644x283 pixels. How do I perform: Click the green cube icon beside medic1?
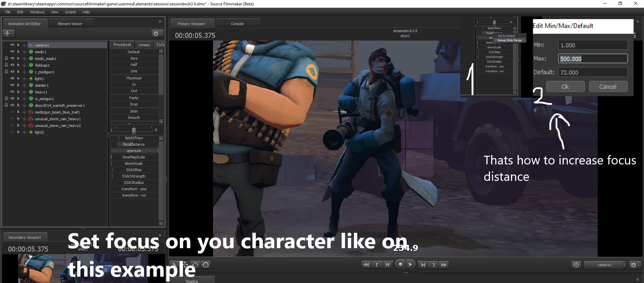pos(31,52)
